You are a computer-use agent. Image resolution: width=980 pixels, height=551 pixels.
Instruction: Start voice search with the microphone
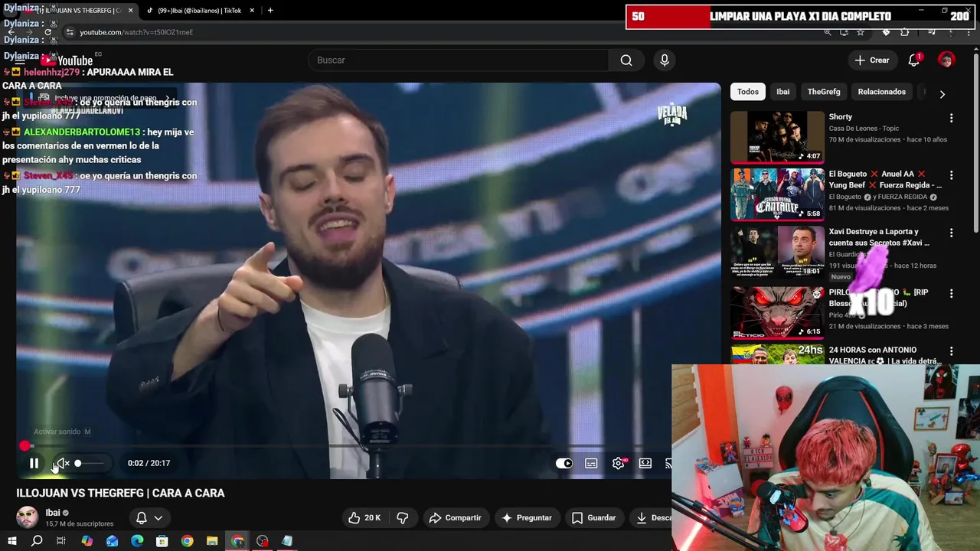[665, 60]
